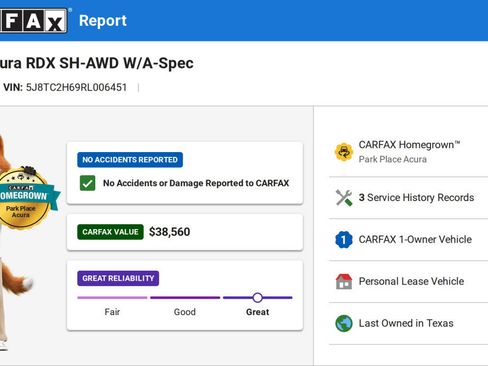Click the CARFAX VALUE green badge
Screen dimensions: 488x366
(110, 232)
